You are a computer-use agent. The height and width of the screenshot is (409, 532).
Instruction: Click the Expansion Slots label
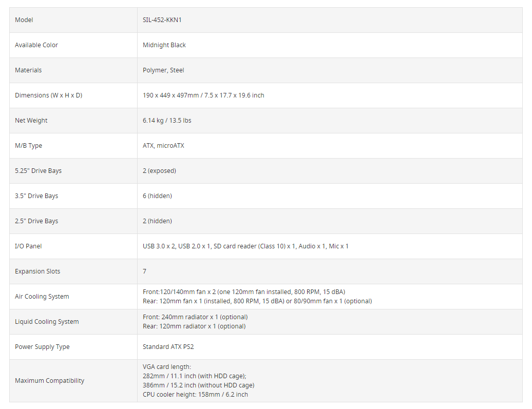click(x=37, y=271)
